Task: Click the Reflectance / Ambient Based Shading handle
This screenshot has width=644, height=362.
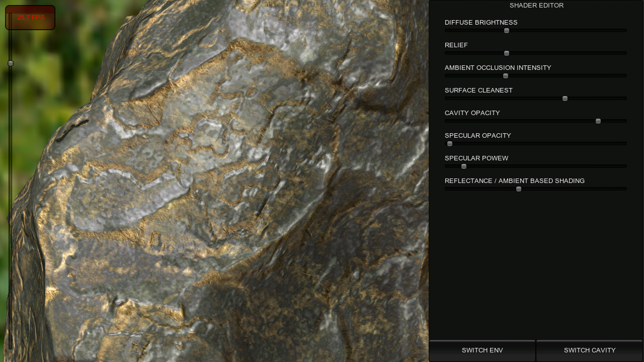Action: click(519, 189)
